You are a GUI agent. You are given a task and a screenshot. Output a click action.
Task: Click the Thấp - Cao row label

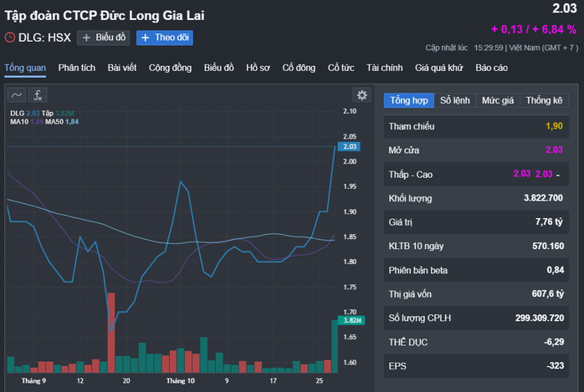pos(411,175)
